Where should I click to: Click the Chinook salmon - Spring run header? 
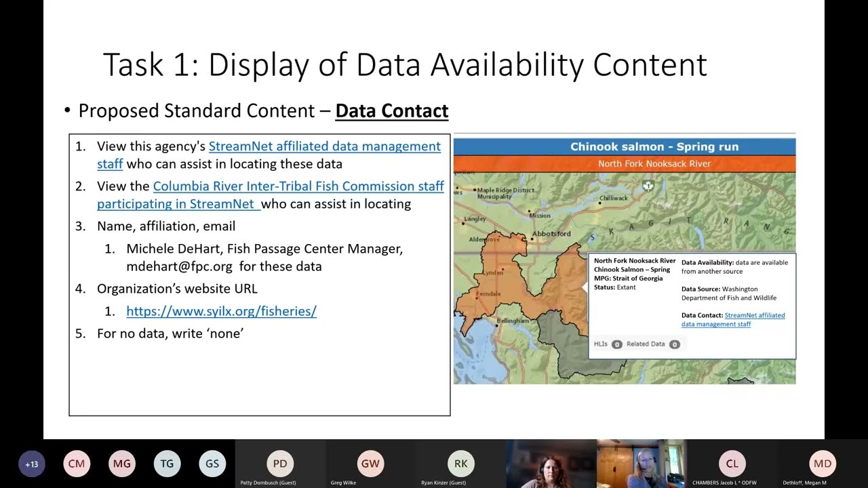coord(625,146)
